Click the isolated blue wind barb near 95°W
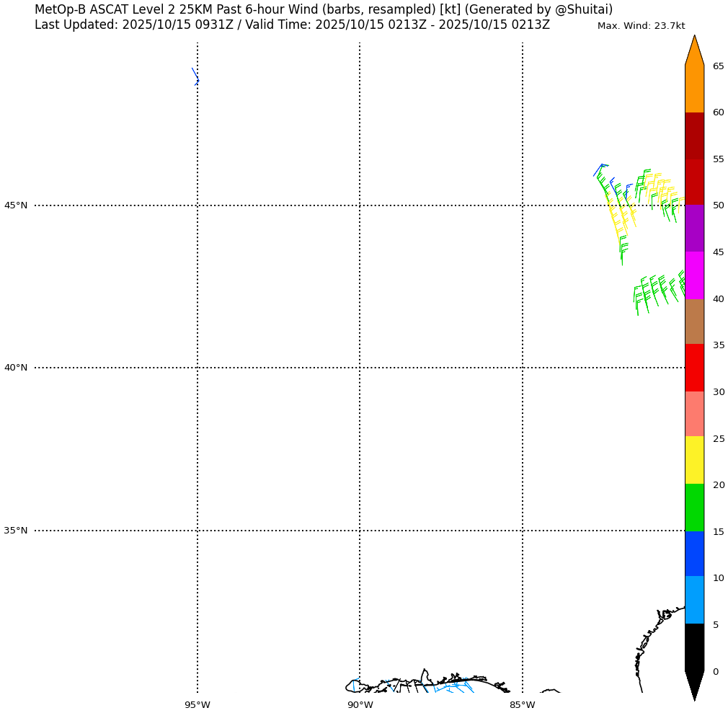 (195, 76)
